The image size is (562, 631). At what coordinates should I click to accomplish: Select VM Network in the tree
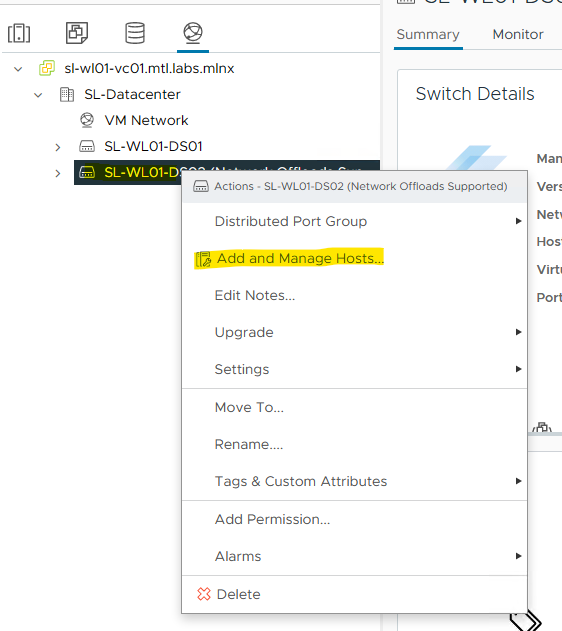(x=146, y=120)
